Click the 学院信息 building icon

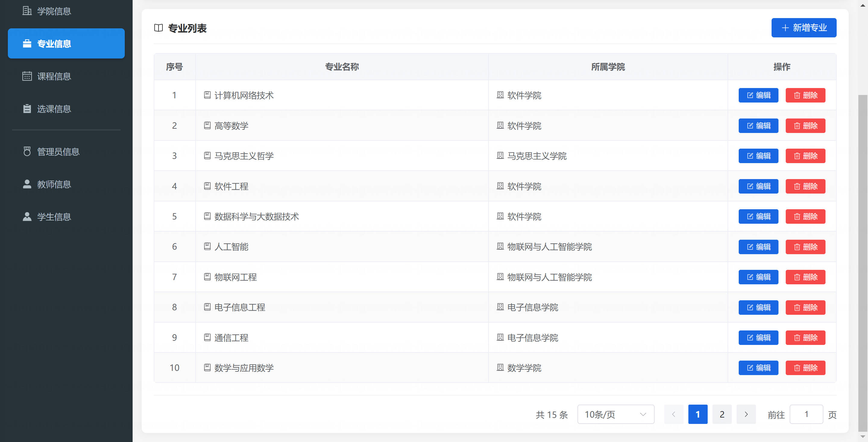(x=27, y=11)
